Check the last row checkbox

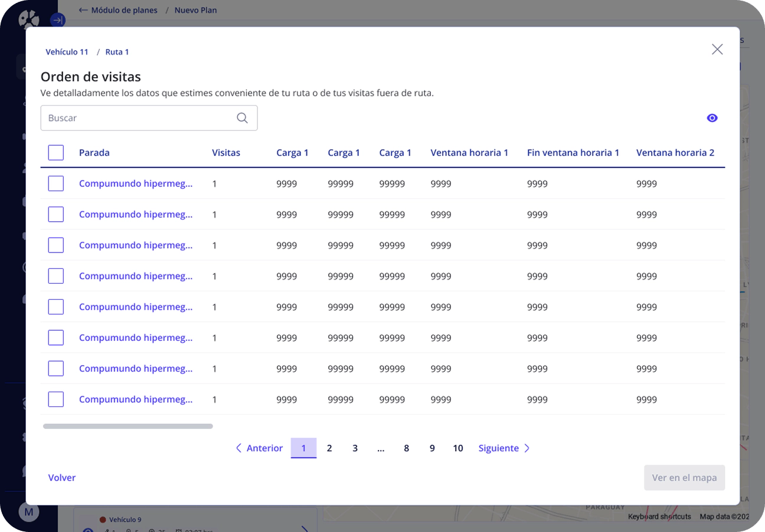click(x=56, y=399)
